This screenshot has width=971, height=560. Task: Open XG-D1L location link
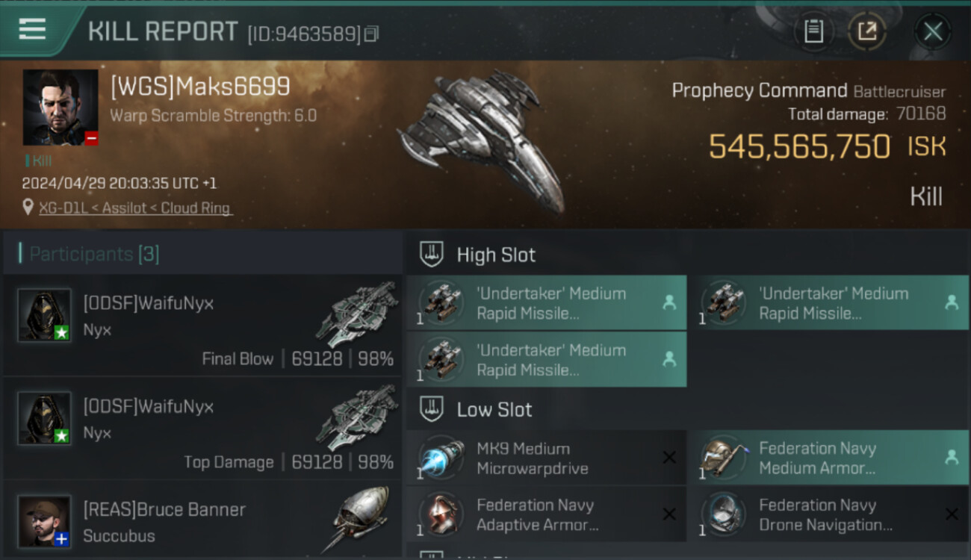(135, 208)
